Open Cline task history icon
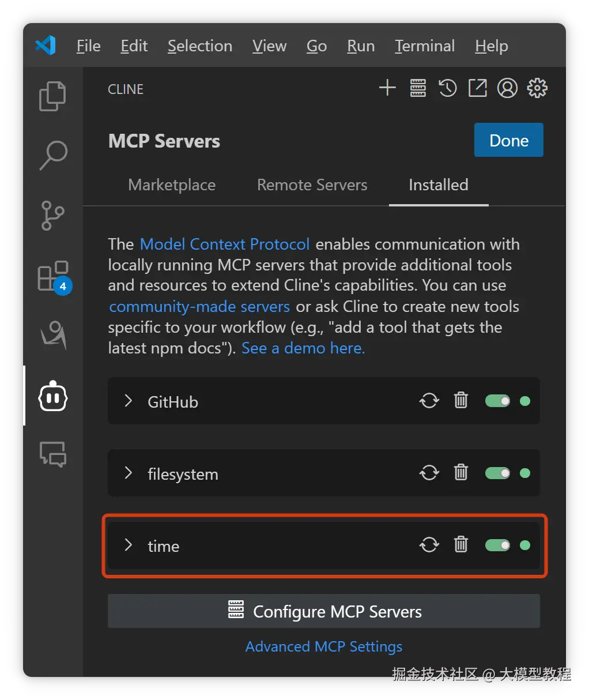The height and width of the screenshot is (700, 589). tap(448, 88)
